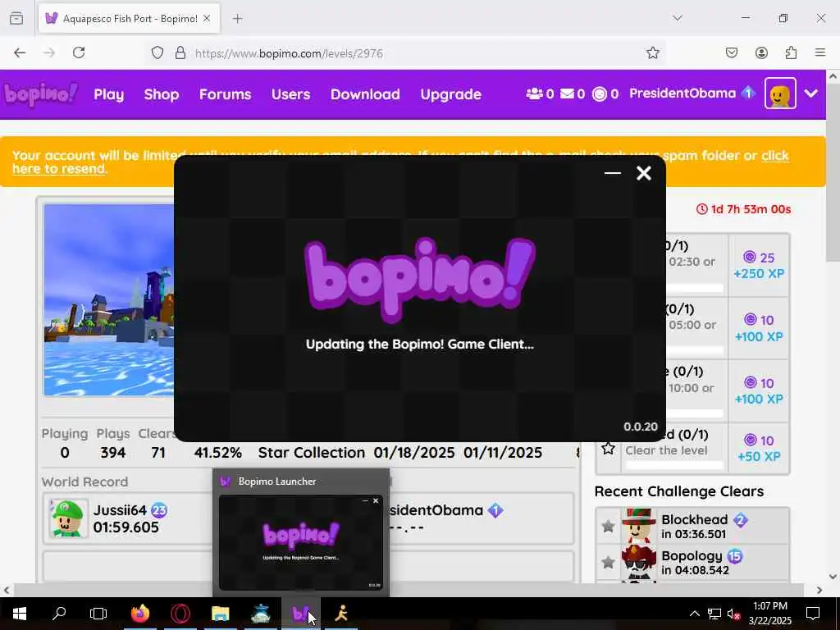The width and height of the screenshot is (840, 630).
Task: Click PresidentObama's avatar thumbnail in header
Action: coord(780,94)
